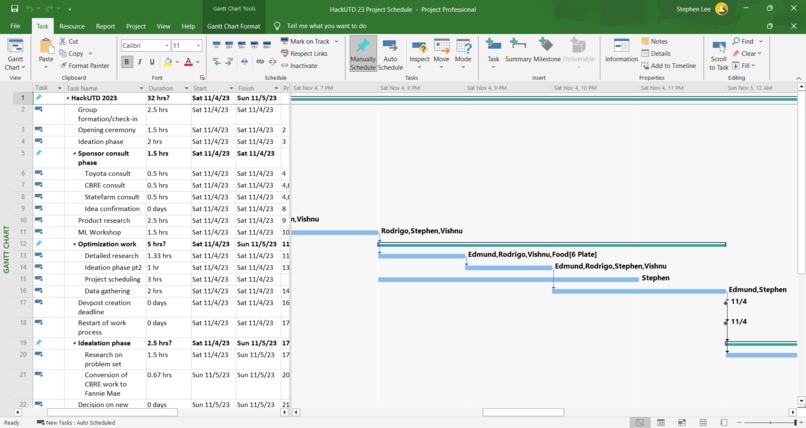
Task: Open the File menu
Action: (x=15, y=26)
